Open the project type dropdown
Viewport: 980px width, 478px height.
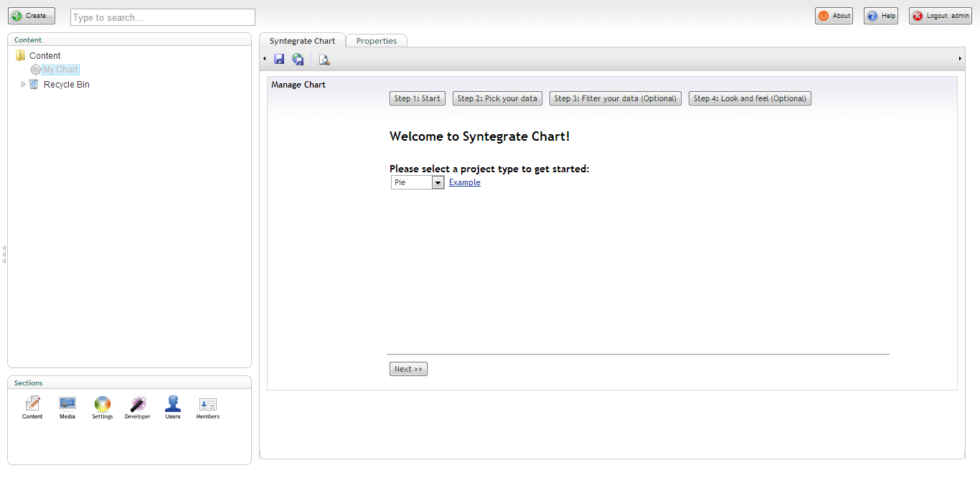pyautogui.click(x=438, y=183)
